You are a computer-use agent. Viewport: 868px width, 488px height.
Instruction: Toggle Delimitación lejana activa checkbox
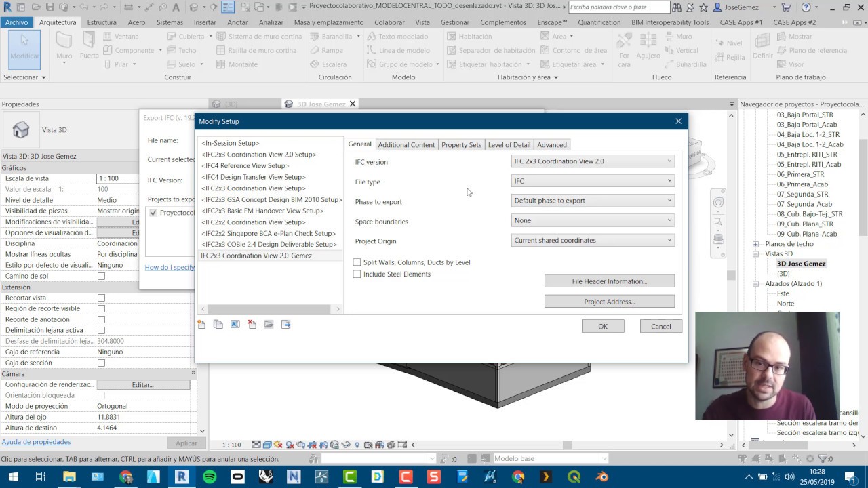click(x=101, y=331)
